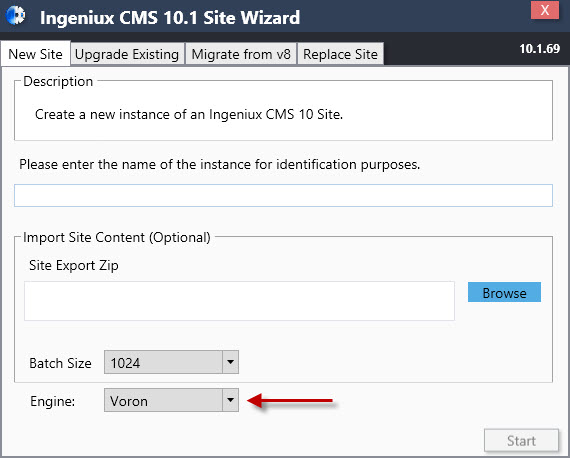Click the Engine combo box showing Voron
This screenshot has width=570, height=458.
pyautogui.click(x=171, y=400)
